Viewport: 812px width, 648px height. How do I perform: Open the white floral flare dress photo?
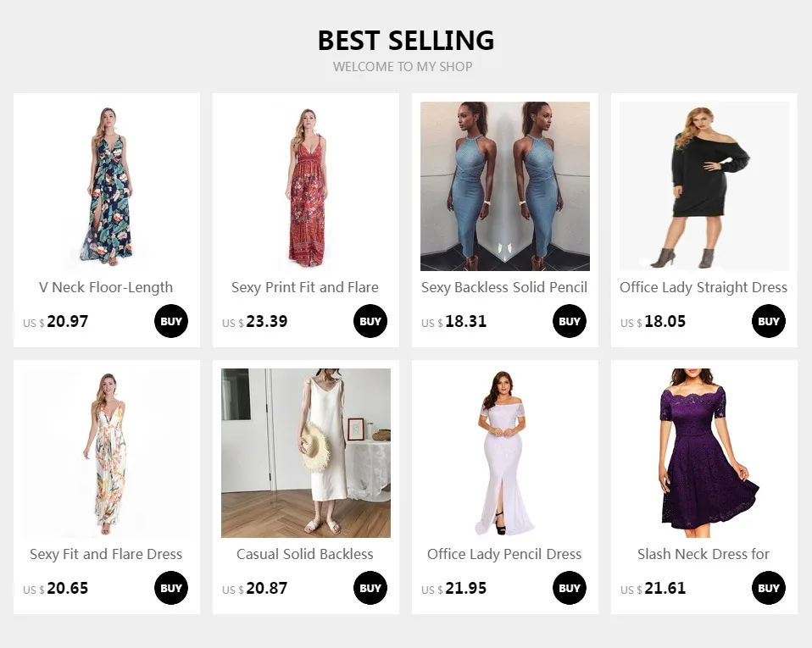point(107,453)
